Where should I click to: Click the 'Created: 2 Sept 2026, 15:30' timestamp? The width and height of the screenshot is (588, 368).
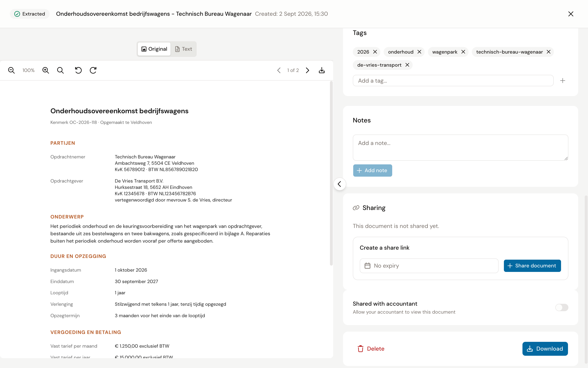pos(291,14)
